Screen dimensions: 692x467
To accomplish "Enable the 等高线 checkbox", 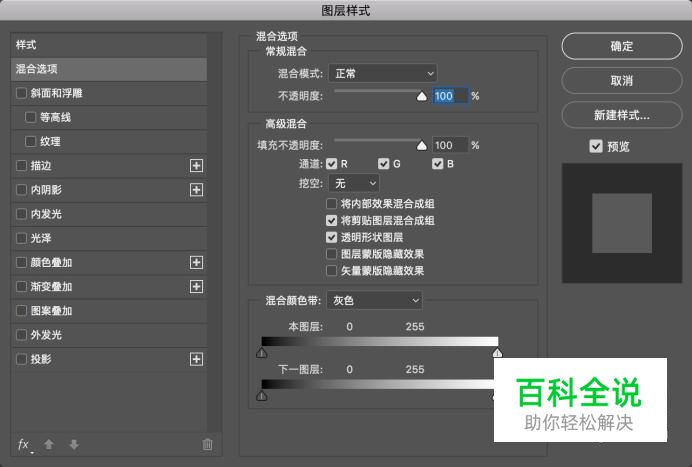I will pyautogui.click(x=30, y=117).
